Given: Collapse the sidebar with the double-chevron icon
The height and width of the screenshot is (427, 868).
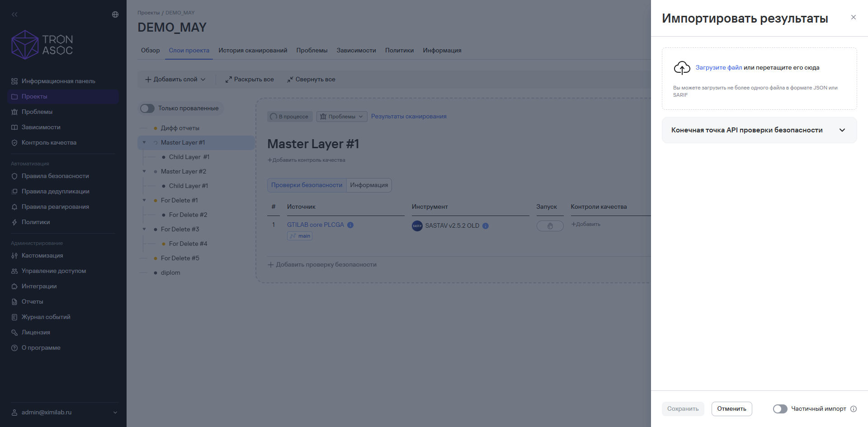Looking at the screenshot, I should click(14, 14).
